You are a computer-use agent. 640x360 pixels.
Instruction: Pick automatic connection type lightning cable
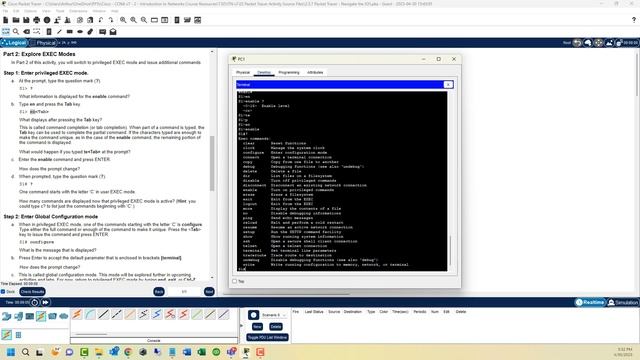coord(77,314)
